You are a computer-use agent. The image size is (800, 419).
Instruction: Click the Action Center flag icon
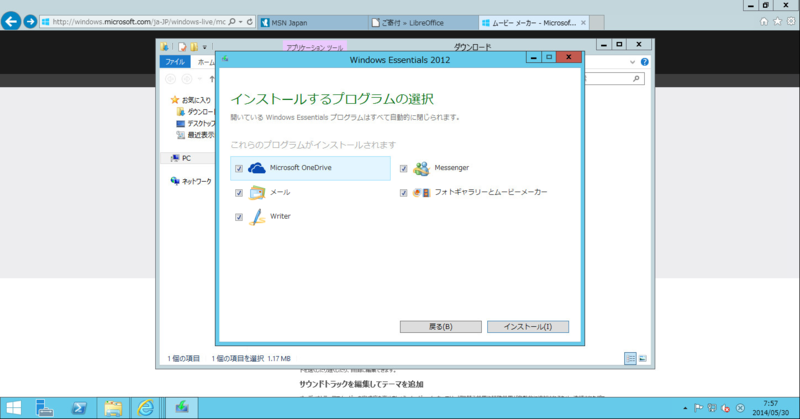click(x=698, y=408)
